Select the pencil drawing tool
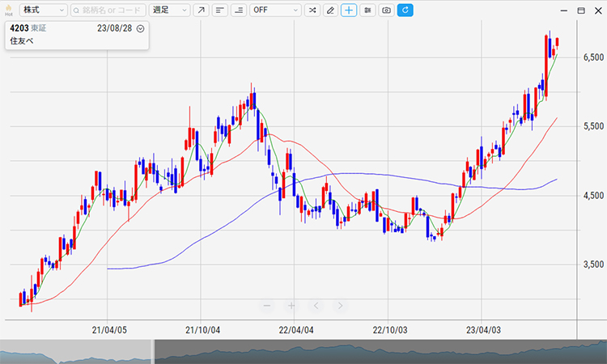The height and width of the screenshot is (364, 607). pyautogui.click(x=330, y=11)
